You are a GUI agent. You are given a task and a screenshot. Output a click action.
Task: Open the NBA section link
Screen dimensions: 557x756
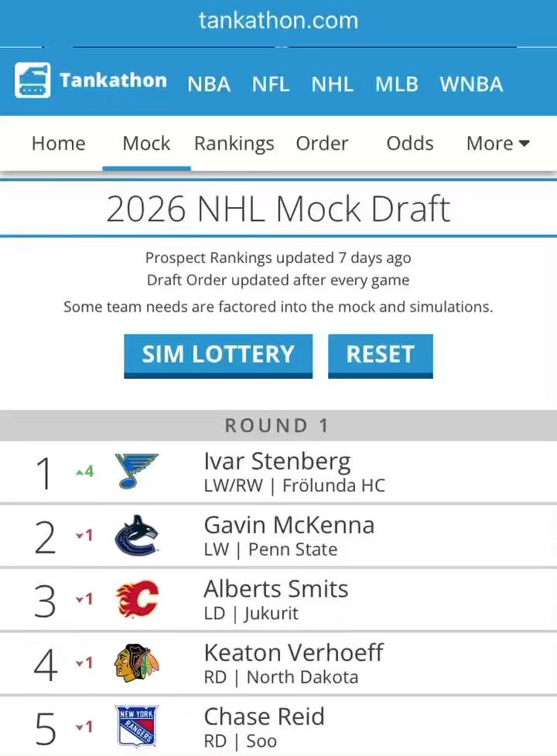coord(209,84)
